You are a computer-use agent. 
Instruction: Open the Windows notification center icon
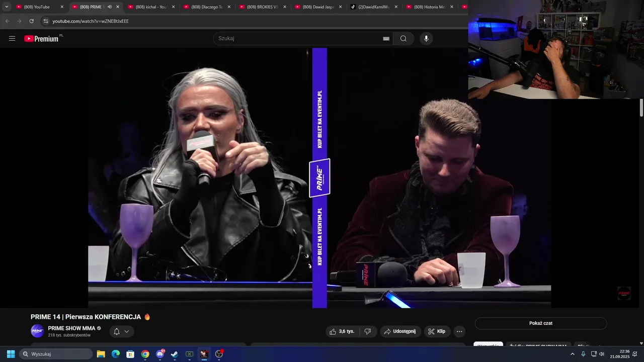point(635,354)
